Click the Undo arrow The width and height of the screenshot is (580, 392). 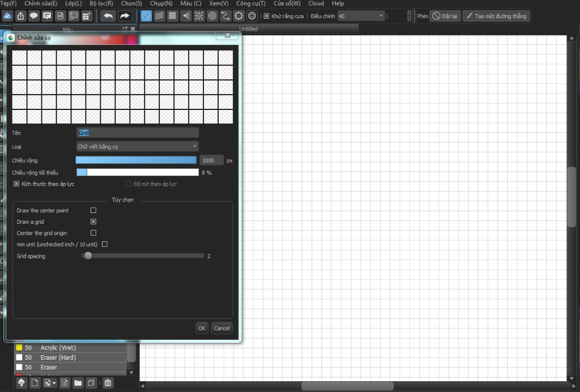click(108, 16)
